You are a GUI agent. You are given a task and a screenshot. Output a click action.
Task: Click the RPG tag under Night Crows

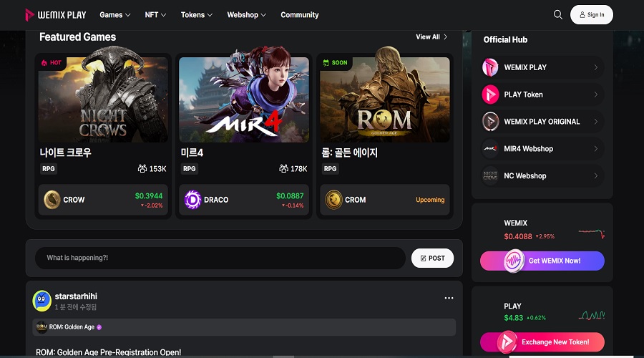pos(49,168)
